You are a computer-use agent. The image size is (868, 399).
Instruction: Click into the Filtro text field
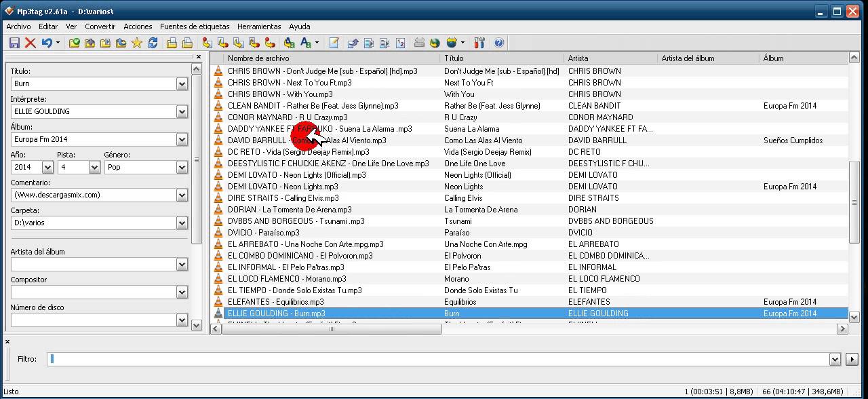[438, 359]
